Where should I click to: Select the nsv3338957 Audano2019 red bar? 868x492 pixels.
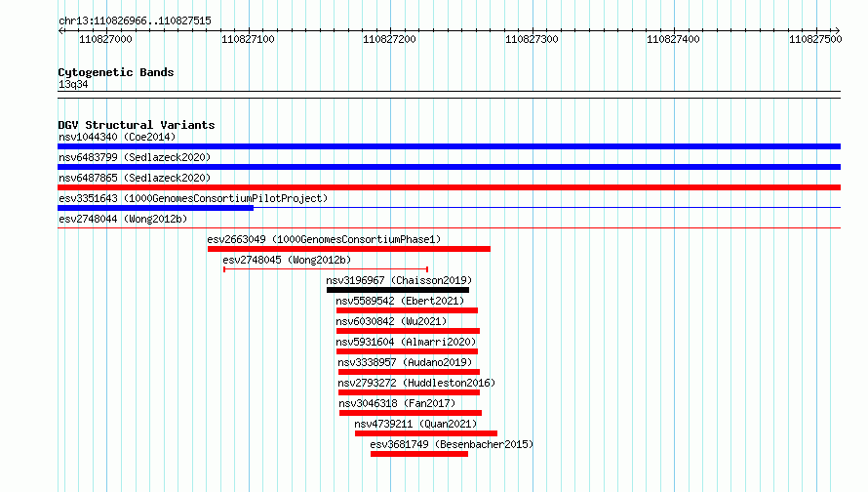click(409, 372)
